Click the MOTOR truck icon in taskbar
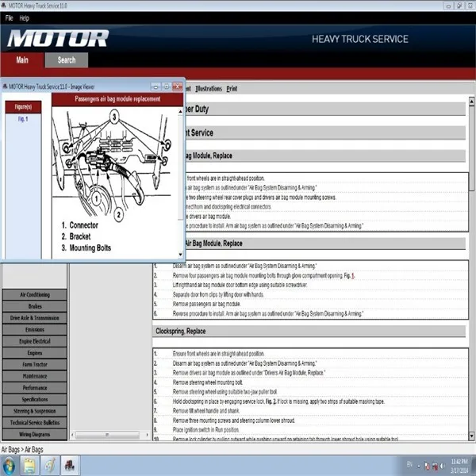The width and height of the screenshot is (476, 476). (70, 466)
